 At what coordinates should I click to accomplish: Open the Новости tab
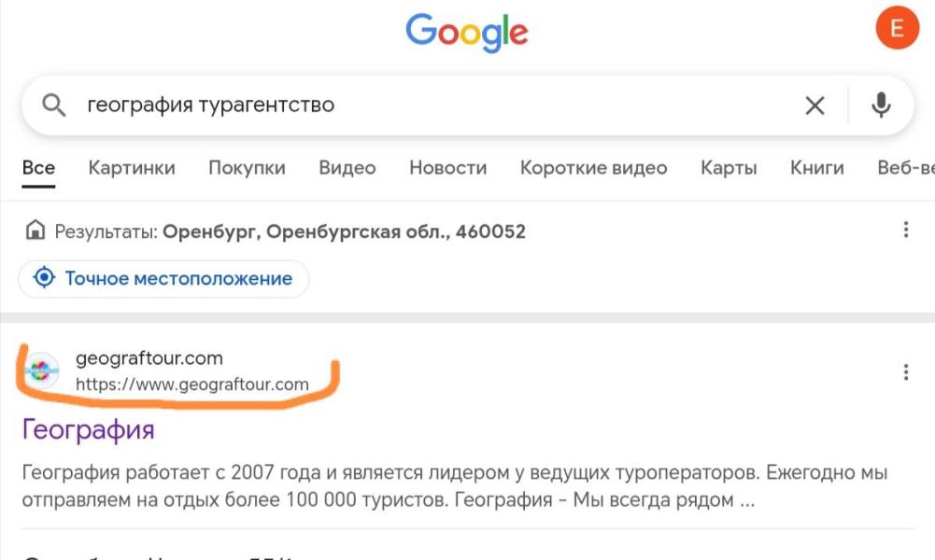click(447, 168)
